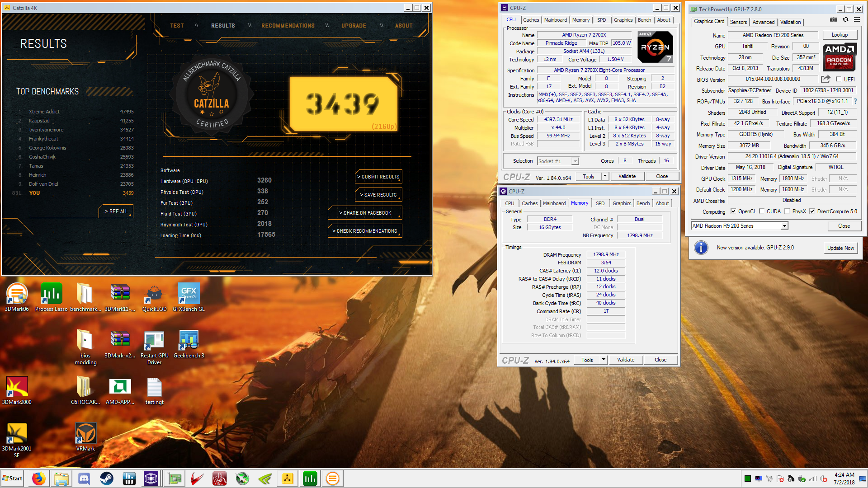Click SEE ALL under top benchmarks

pyautogui.click(x=116, y=211)
